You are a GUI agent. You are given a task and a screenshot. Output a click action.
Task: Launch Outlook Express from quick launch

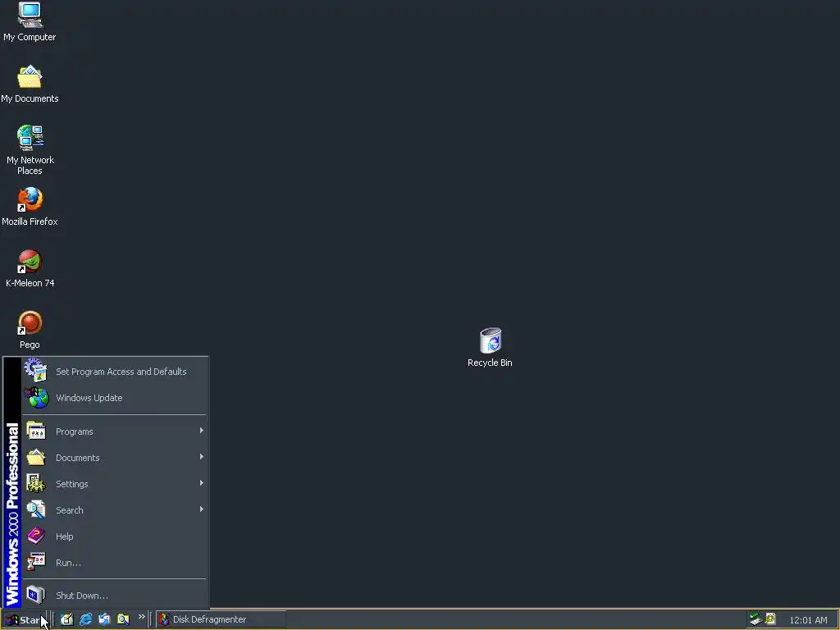click(104, 619)
